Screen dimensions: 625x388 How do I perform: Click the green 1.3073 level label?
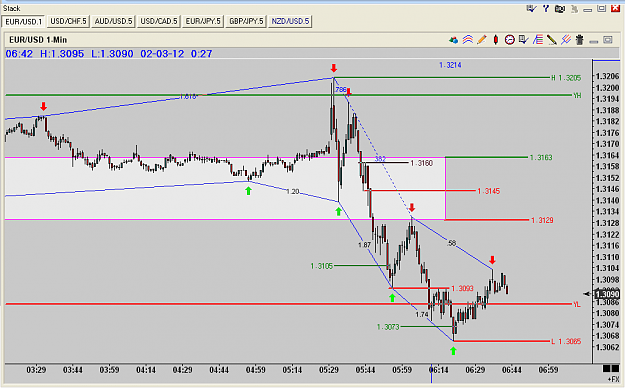click(x=388, y=327)
